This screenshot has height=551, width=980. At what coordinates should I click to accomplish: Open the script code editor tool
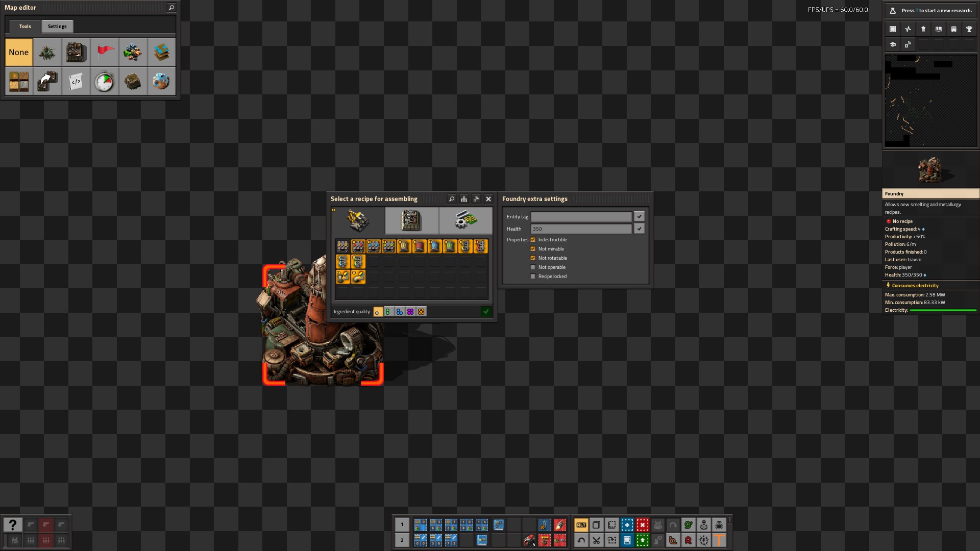coord(76,81)
